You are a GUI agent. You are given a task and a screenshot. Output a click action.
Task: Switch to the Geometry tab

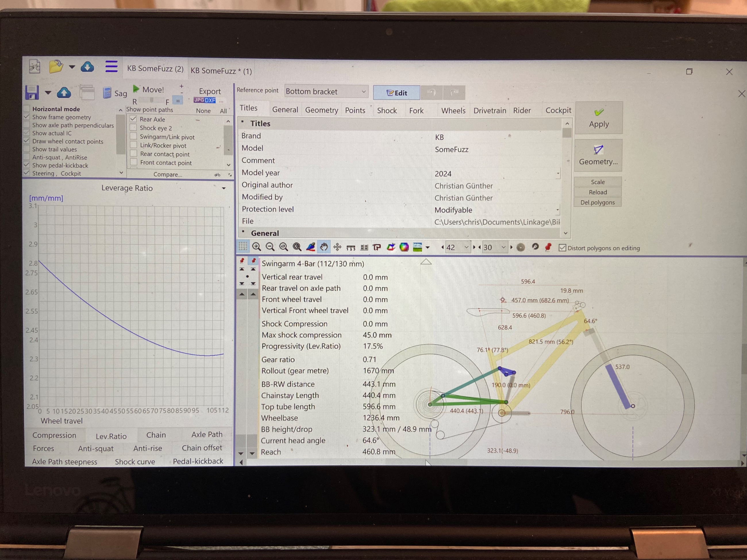click(321, 110)
